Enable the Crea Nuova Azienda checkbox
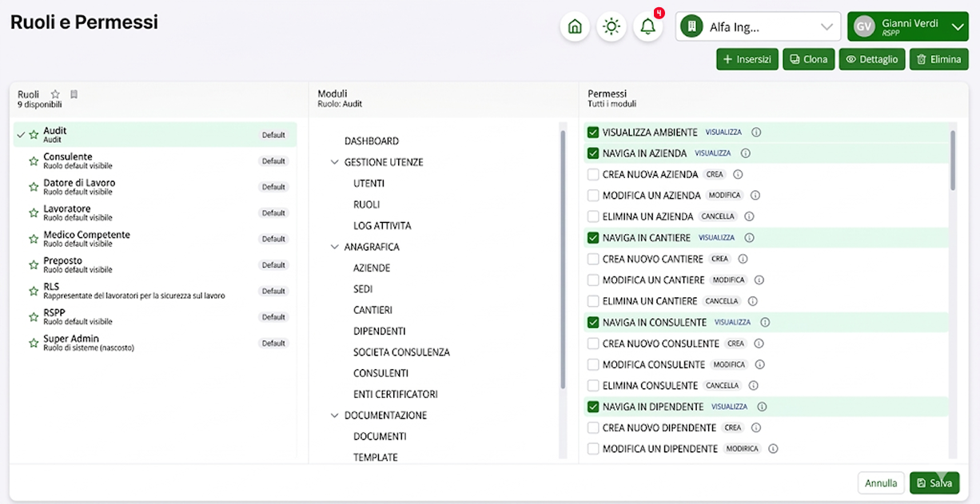The image size is (980, 504). point(593,174)
